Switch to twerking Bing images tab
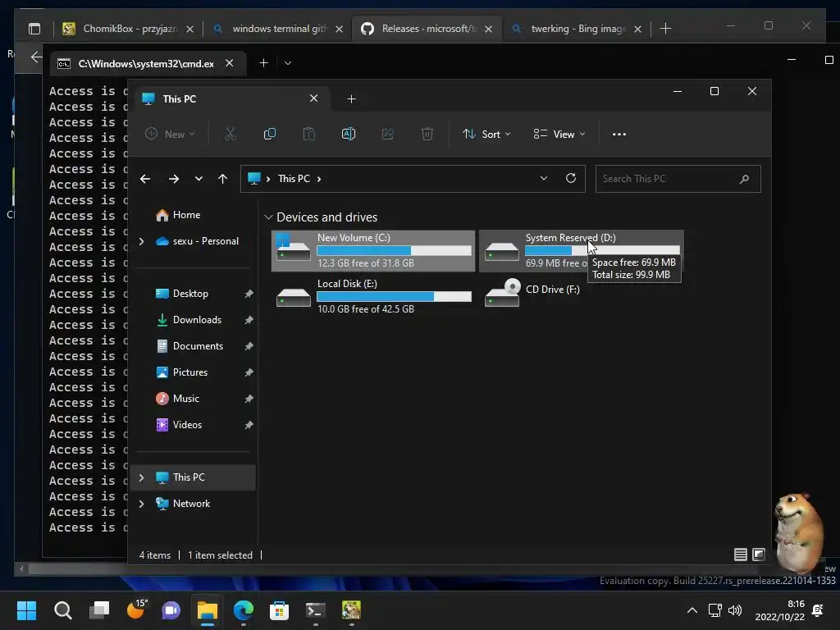 coord(577,29)
